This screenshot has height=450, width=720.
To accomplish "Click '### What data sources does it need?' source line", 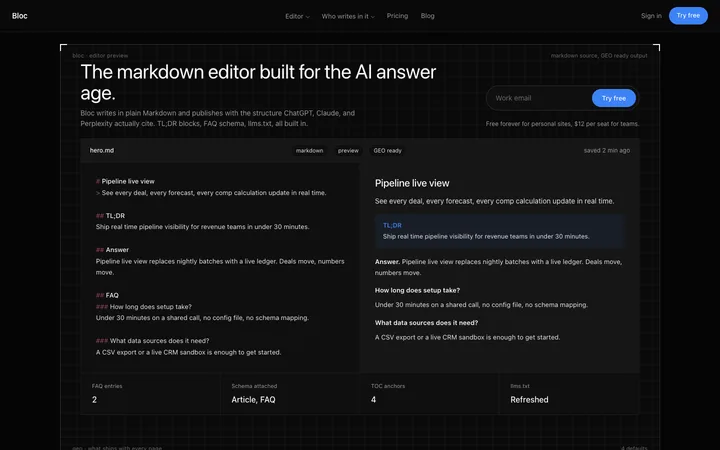I will click(x=152, y=341).
